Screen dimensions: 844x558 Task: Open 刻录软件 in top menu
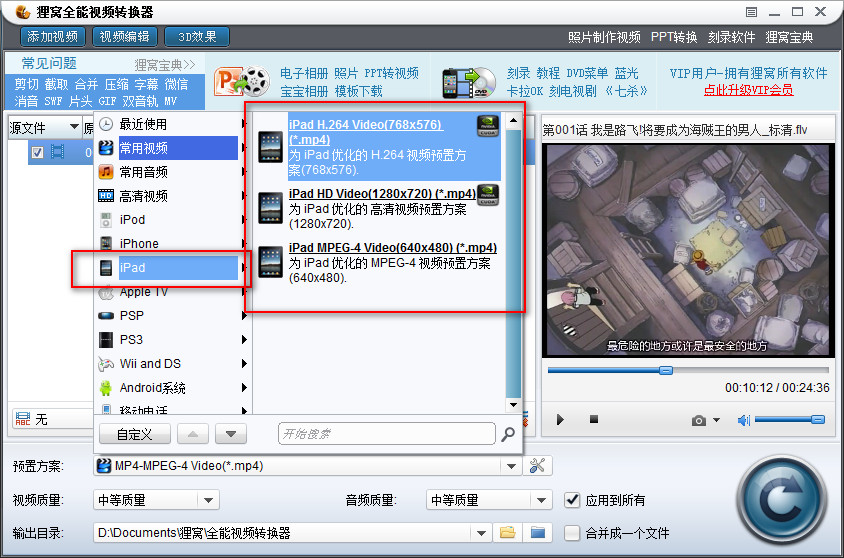tap(732, 37)
